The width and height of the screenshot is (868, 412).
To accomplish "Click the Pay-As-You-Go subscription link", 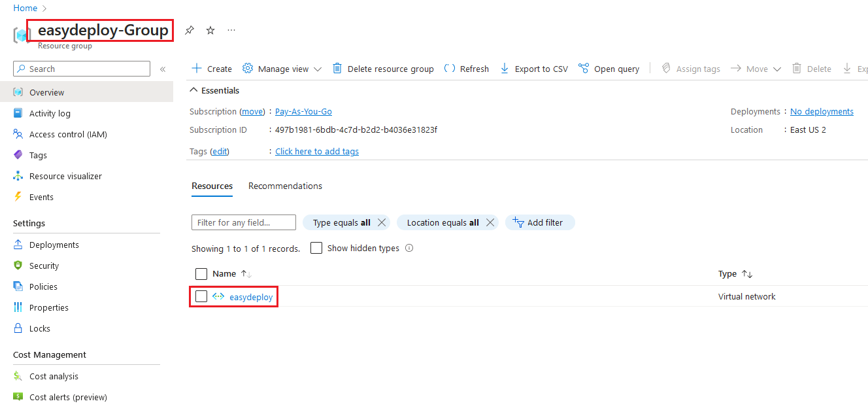I will click(303, 111).
